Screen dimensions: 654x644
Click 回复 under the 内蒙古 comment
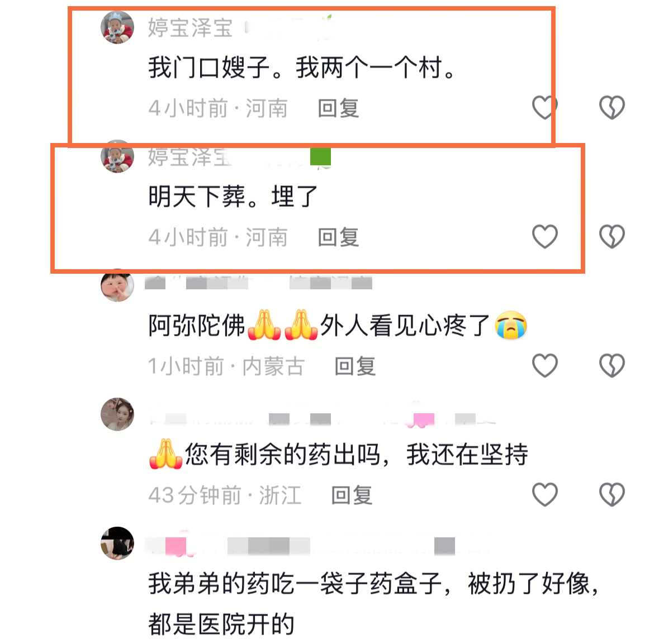pyautogui.click(x=355, y=366)
